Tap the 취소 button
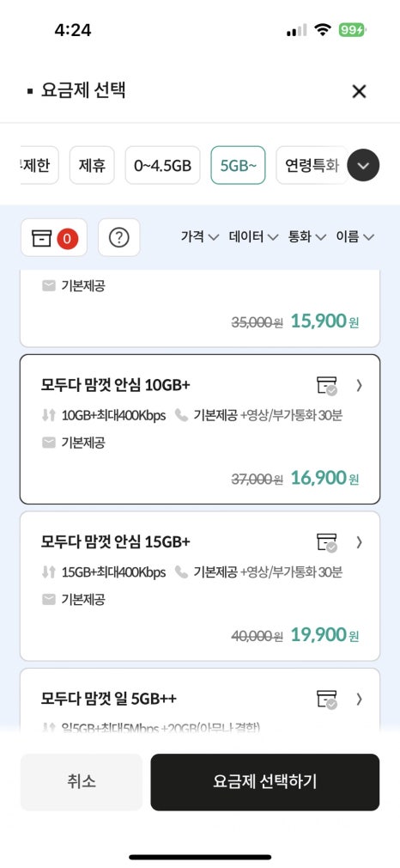This screenshot has height=868, width=400. (x=82, y=782)
